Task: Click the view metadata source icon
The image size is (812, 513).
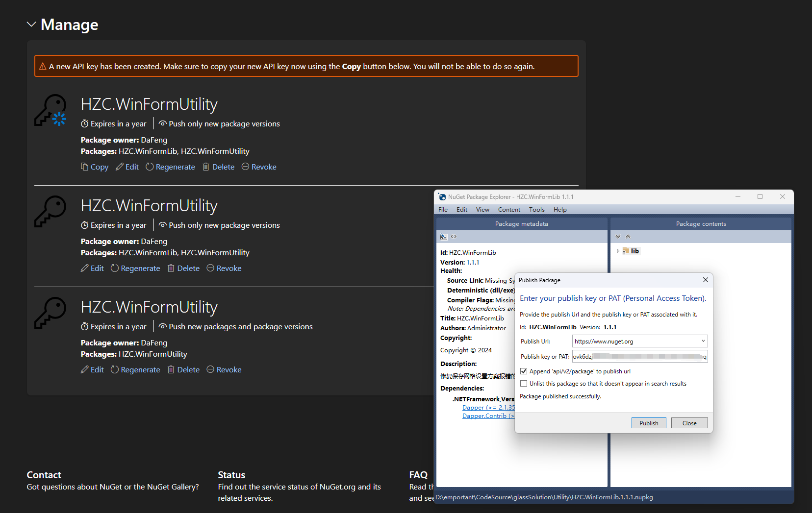Action: [454, 237]
